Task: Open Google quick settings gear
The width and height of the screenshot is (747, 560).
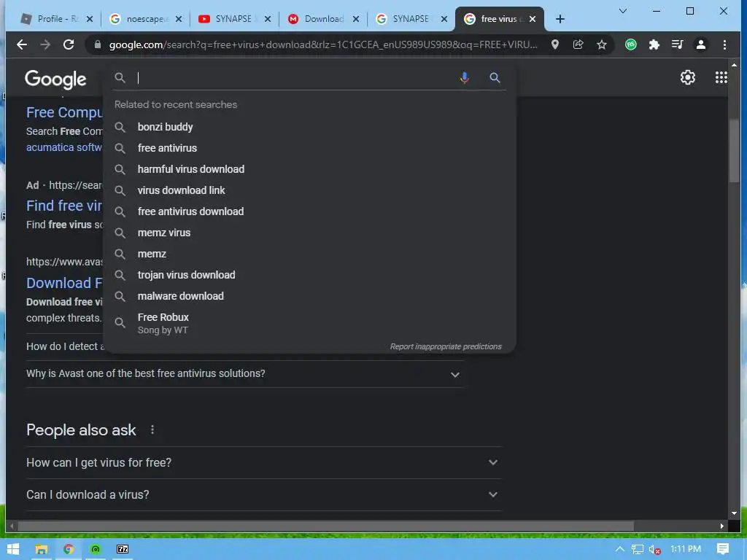Action: [x=687, y=77]
